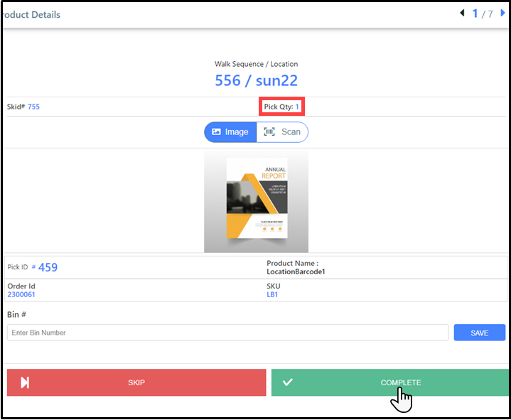Click the 1 / 7 page counter

(x=483, y=14)
